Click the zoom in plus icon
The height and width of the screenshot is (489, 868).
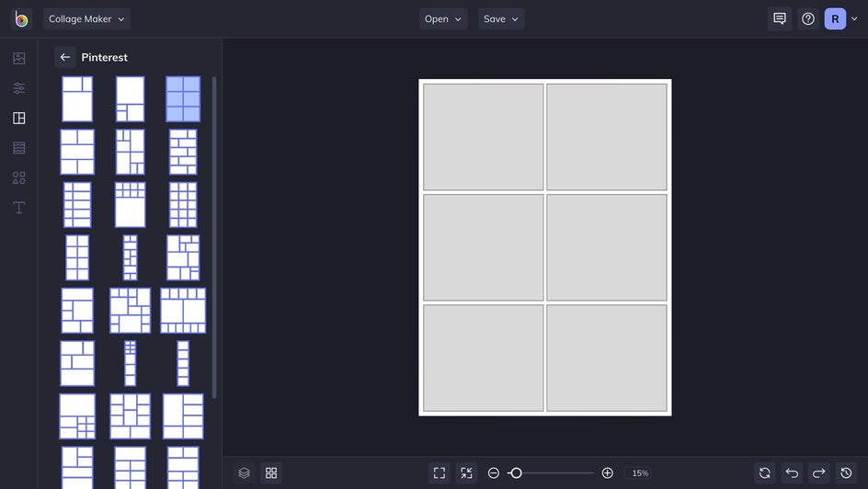click(x=607, y=473)
